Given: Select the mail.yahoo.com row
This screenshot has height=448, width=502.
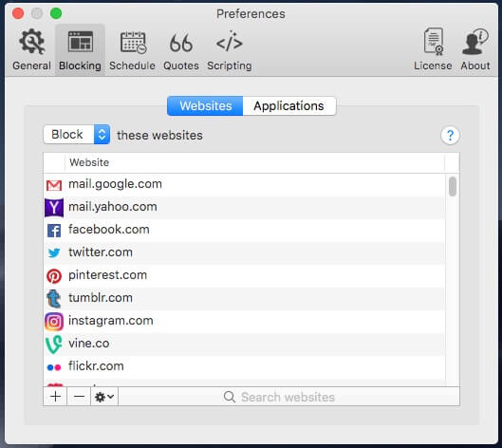Looking at the screenshot, I should click(244, 208).
